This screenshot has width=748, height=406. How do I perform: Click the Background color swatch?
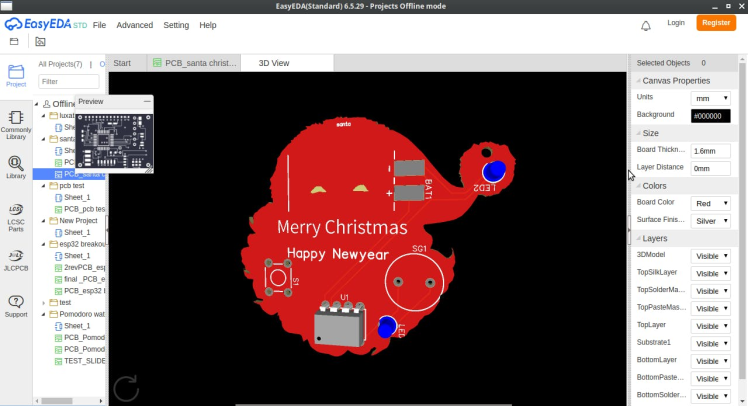pyautogui.click(x=711, y=116)
